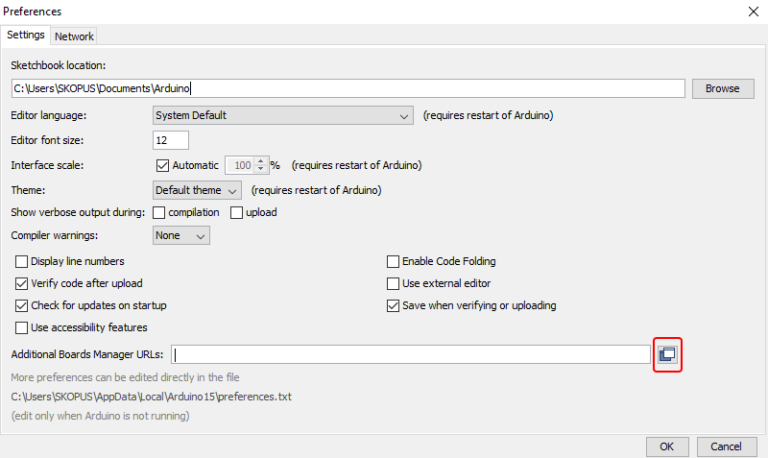768x458 pixels.
Task: Expand the Theme dropdown
Action: [x=197, y=189]
